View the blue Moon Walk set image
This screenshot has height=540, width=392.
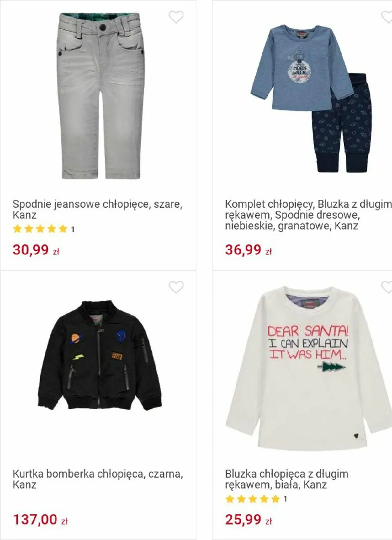(311, 99)
